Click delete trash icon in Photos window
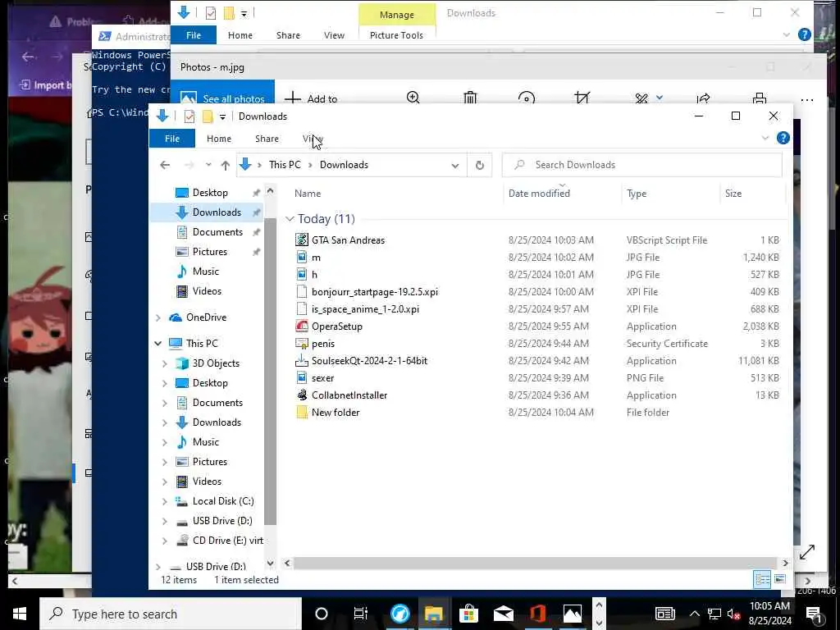Screen dimensions: 840x630 pyautogui.click(x=470, y=98)
